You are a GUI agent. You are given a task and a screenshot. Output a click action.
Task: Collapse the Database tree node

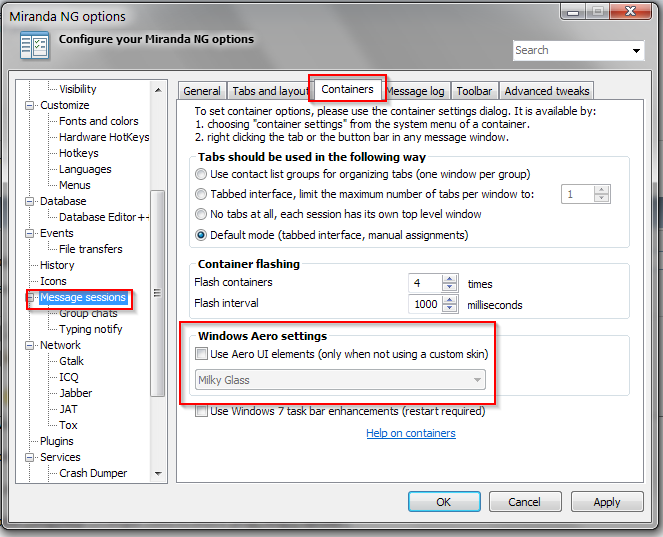29,201
